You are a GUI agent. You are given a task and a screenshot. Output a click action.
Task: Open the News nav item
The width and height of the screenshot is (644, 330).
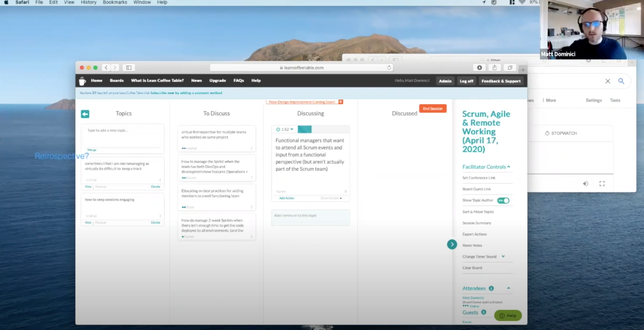click(x=197, y=80)
